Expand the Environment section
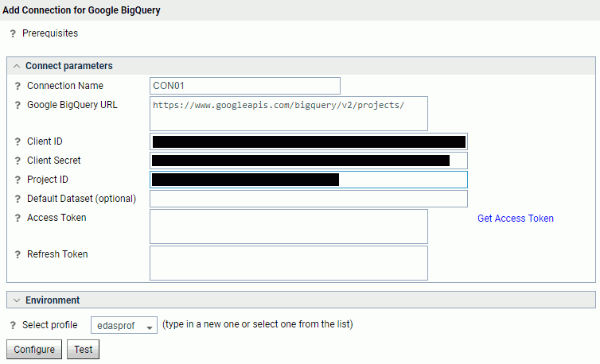 17,300
